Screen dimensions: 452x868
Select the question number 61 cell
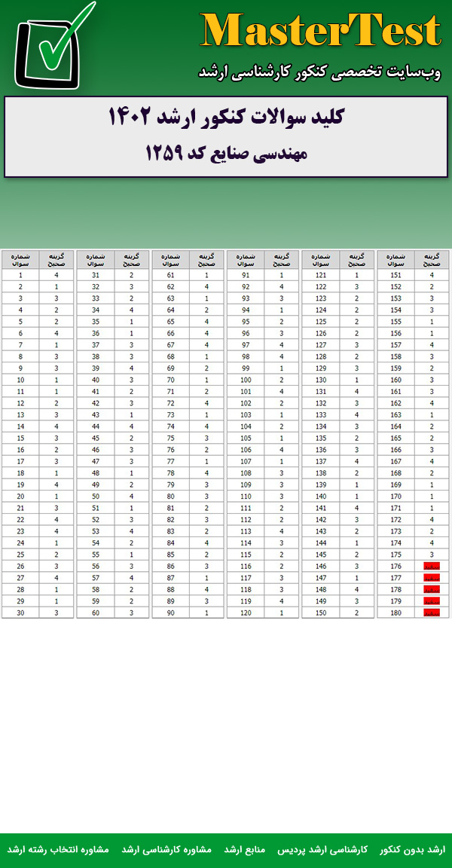(170, 275)
